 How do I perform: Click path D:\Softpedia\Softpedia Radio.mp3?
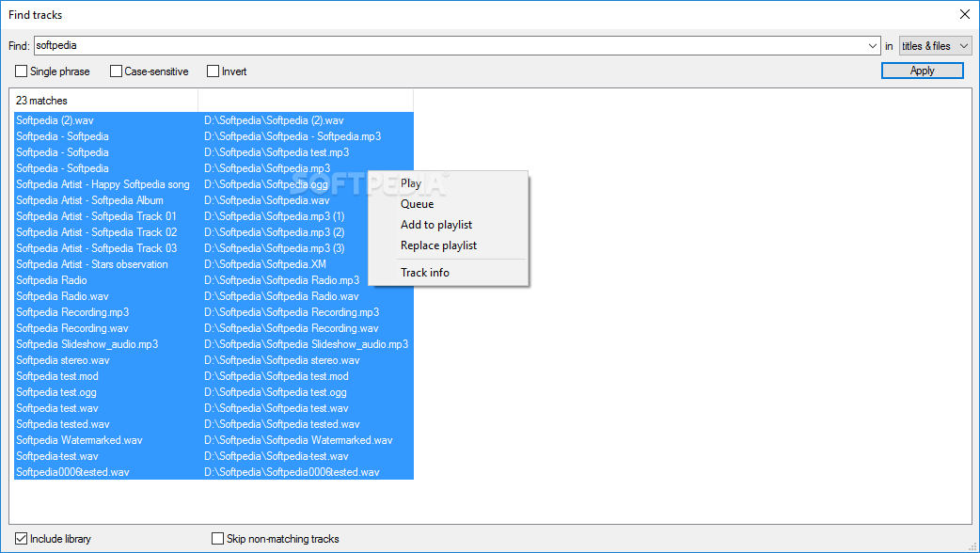pyautogui.click(x=282, y=280)
